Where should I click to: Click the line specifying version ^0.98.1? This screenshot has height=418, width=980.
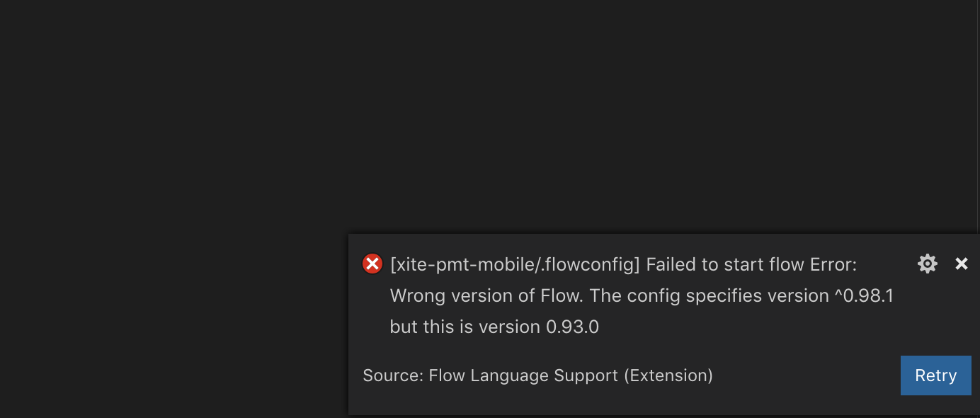pyautogui.click(x=641, y=295)
